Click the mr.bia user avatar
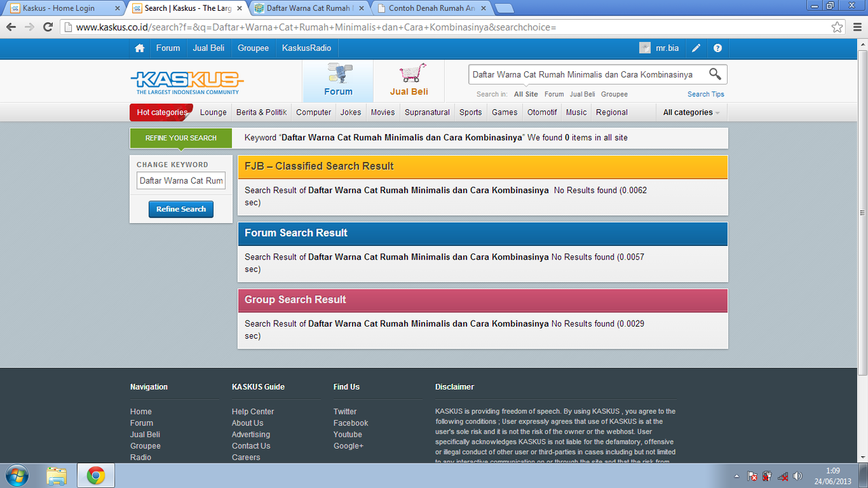868x488 pixels. 645,48
